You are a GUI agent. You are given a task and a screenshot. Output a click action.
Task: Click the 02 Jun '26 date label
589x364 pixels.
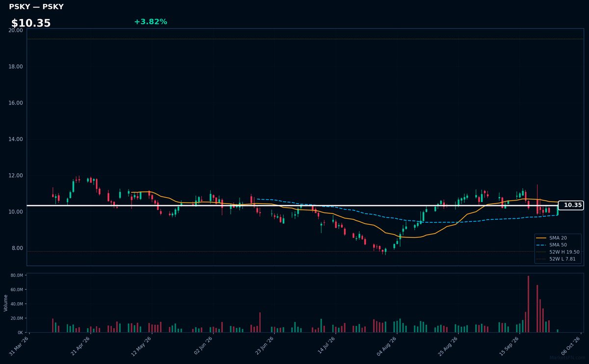pyautogui.click(x=203, y=345)
